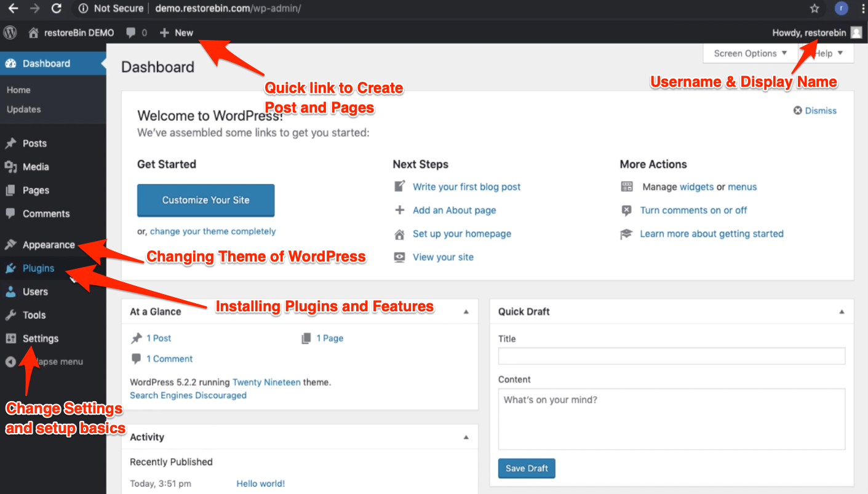868x494 pixels.
Task: Open the Write your first blog post link
Action: [x=466, y=187]
